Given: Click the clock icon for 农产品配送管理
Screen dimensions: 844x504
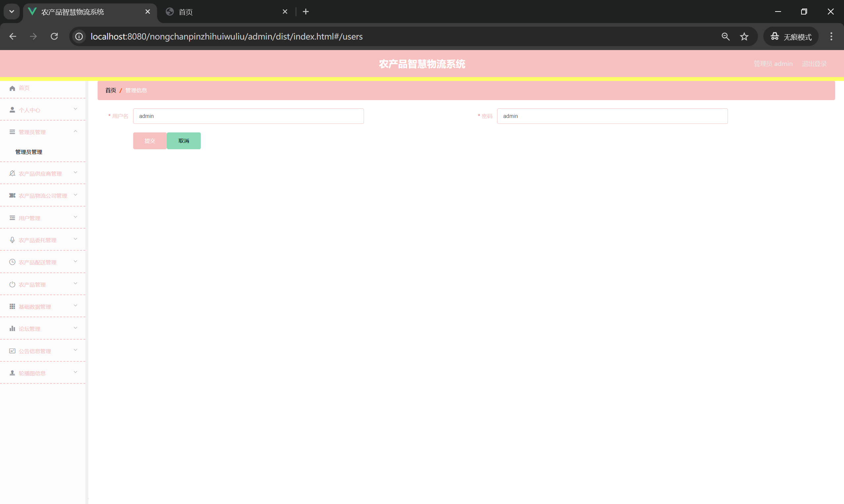Looking at the screenshot, I should 12,262.
